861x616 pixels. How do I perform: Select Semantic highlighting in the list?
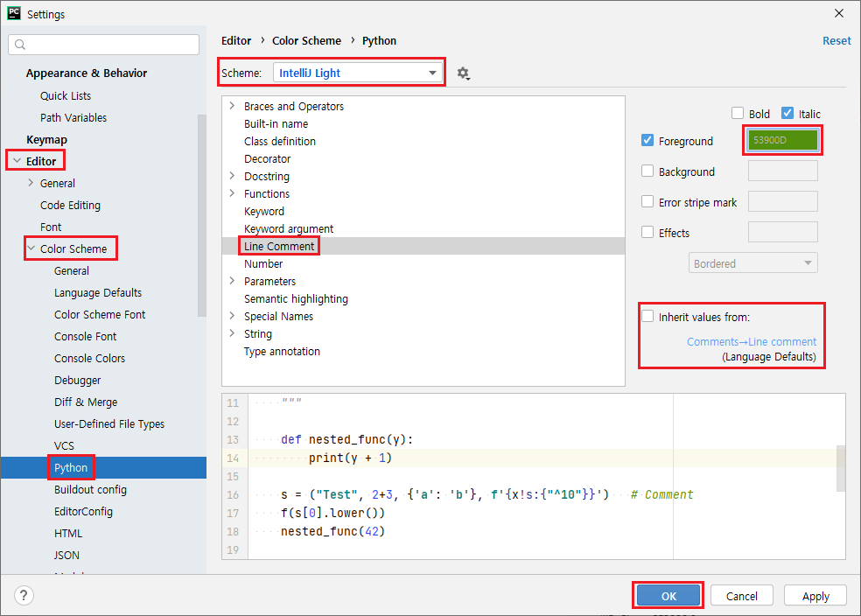pyautogui.click(x=296, y=298)
